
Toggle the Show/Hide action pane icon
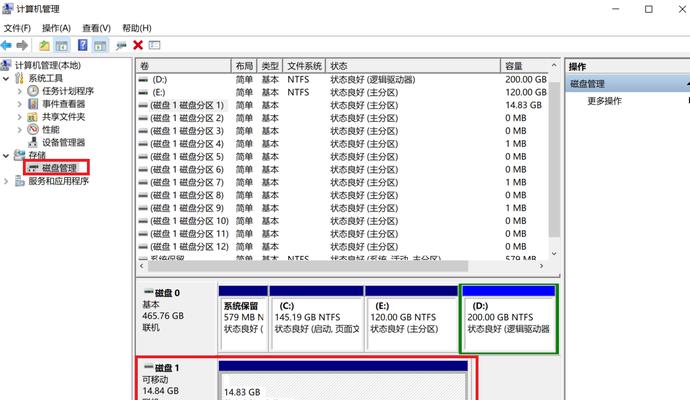[100, 45]
